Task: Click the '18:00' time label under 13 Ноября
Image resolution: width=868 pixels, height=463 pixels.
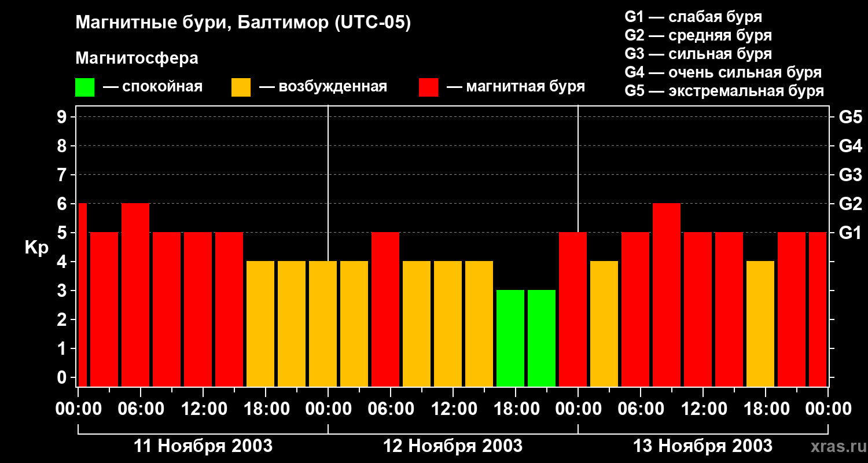Action: pyautogui.click(x=766, y=409)
